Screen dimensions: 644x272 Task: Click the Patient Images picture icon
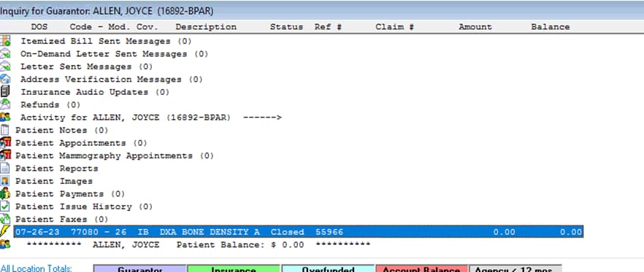click(5, 181)
